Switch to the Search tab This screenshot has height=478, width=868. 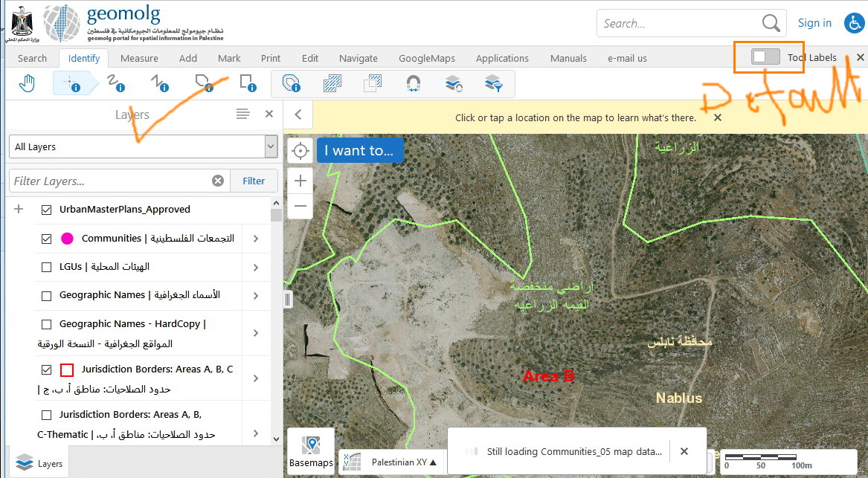point(32,58)
